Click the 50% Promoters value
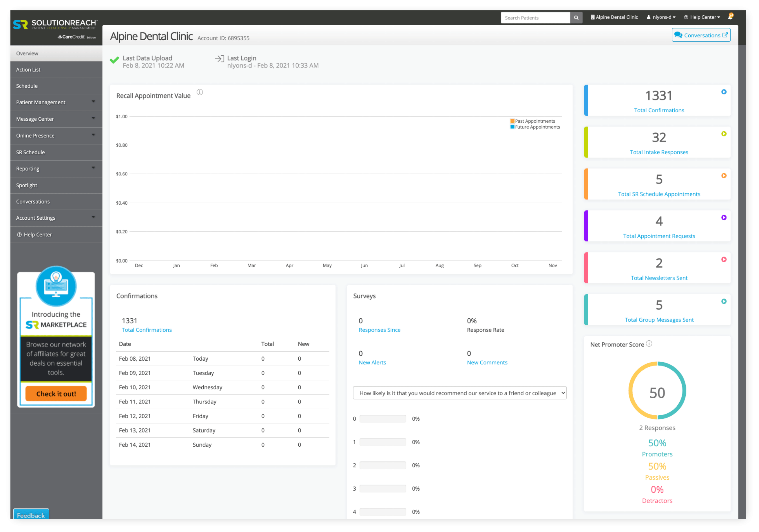The height and width of the screenshot is (532, 759). click(x=657, y=443)
